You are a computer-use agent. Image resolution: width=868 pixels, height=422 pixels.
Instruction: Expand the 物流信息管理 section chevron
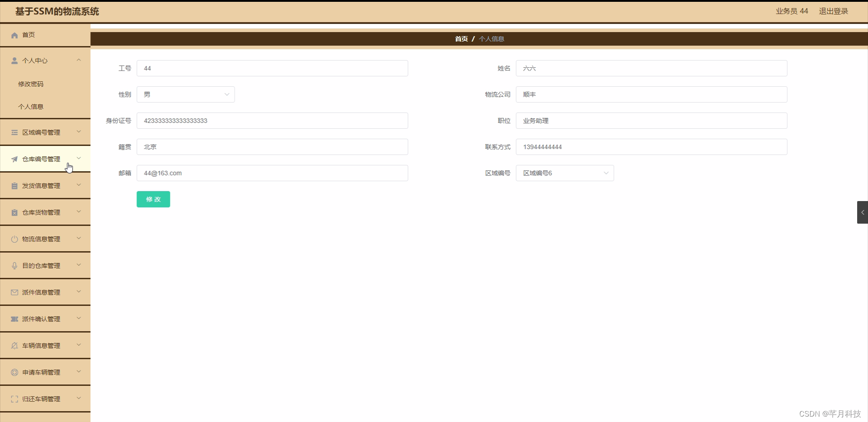click(79, 239)
